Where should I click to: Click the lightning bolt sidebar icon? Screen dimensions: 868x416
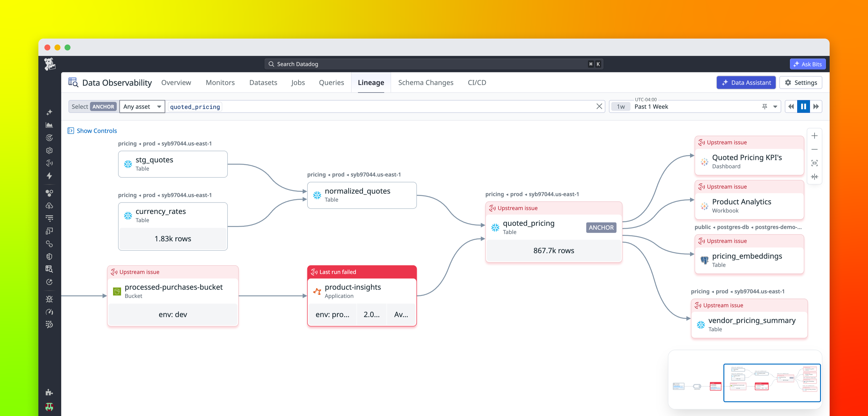(x=49, y=176)
